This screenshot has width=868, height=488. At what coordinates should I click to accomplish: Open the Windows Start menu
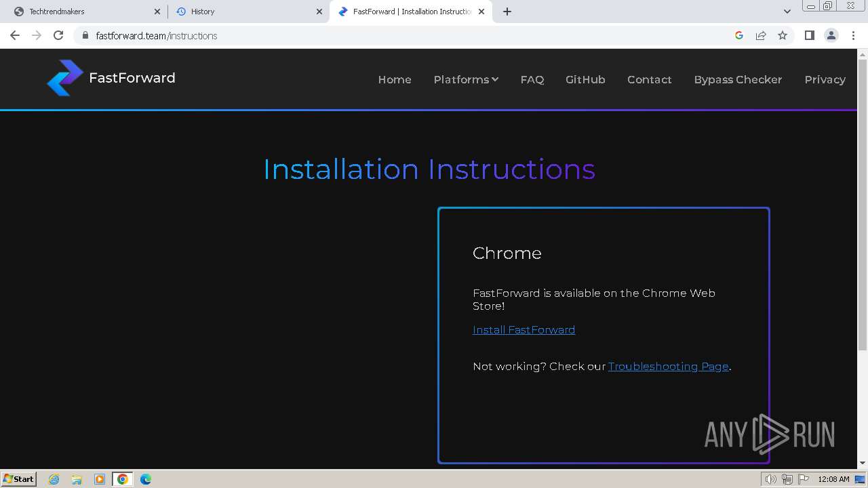(18, 479)
